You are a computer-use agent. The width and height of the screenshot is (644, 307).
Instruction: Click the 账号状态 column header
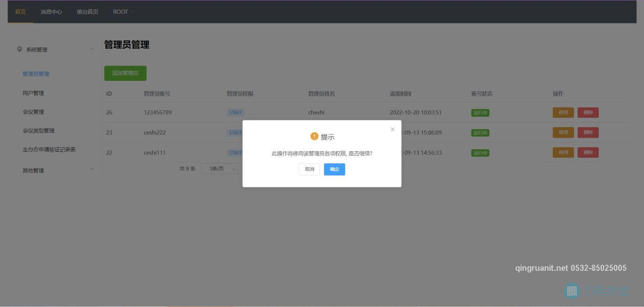pos(482,94)
